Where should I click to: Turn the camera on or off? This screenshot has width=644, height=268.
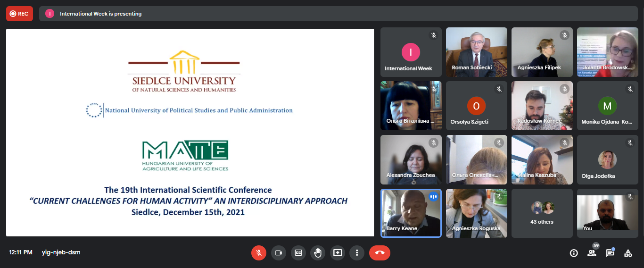278,253
